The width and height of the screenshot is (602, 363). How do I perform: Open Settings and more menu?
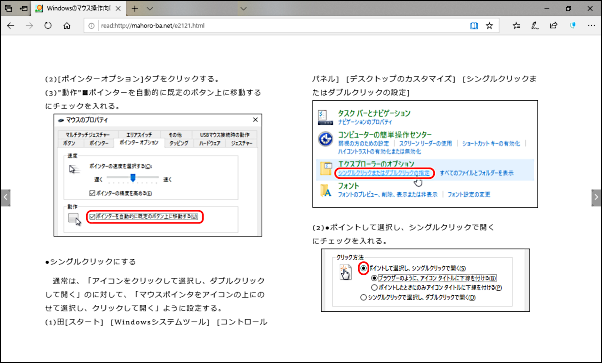pos(591,26)
